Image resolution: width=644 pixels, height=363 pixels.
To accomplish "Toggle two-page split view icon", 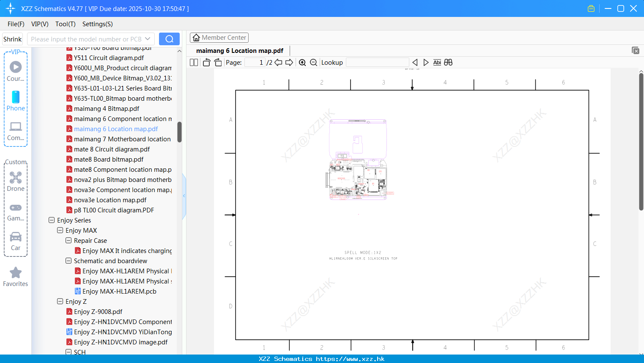I will tap(194, 62).
